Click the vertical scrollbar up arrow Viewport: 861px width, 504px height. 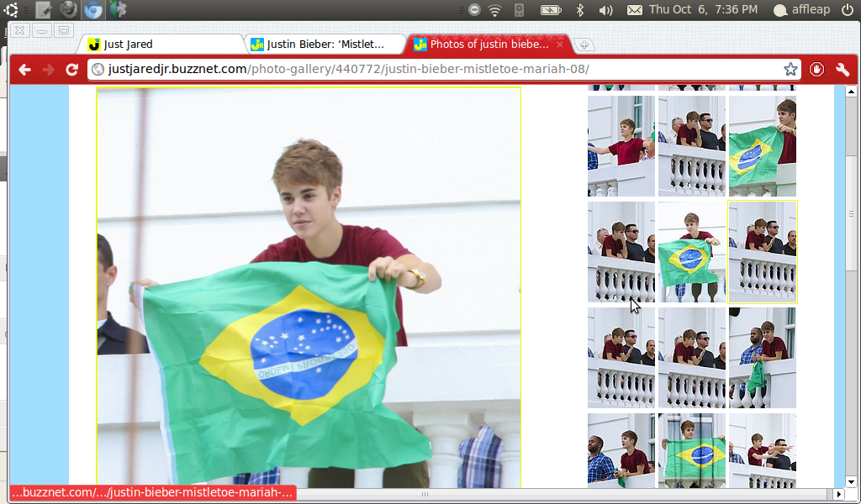click(851, 92)
